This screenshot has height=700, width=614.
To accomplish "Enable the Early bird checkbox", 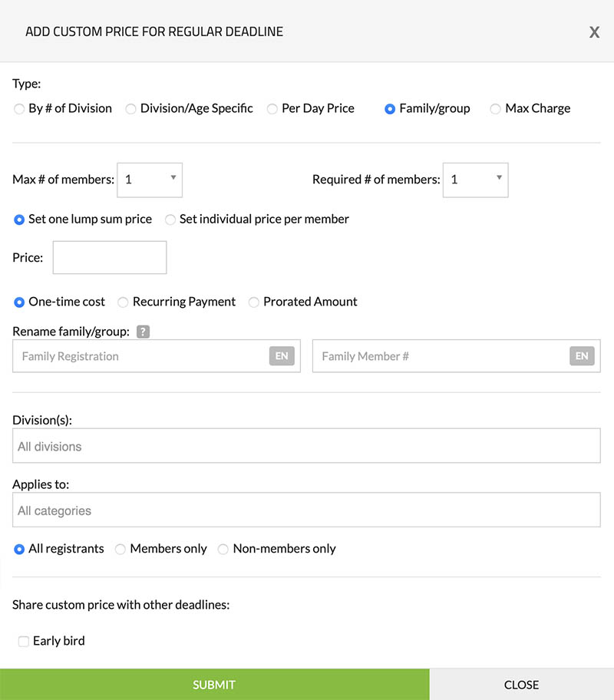I will (x=24, y=641).
